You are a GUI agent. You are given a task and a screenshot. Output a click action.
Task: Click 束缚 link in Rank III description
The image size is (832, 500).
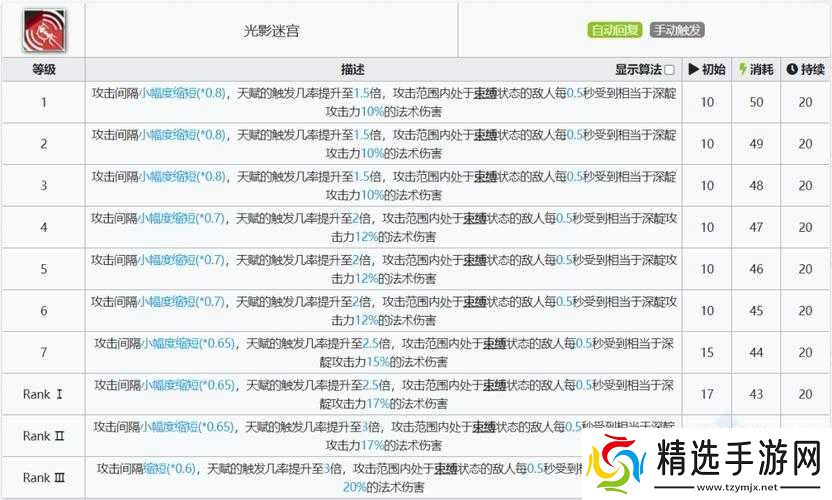[x=446, y=469]
